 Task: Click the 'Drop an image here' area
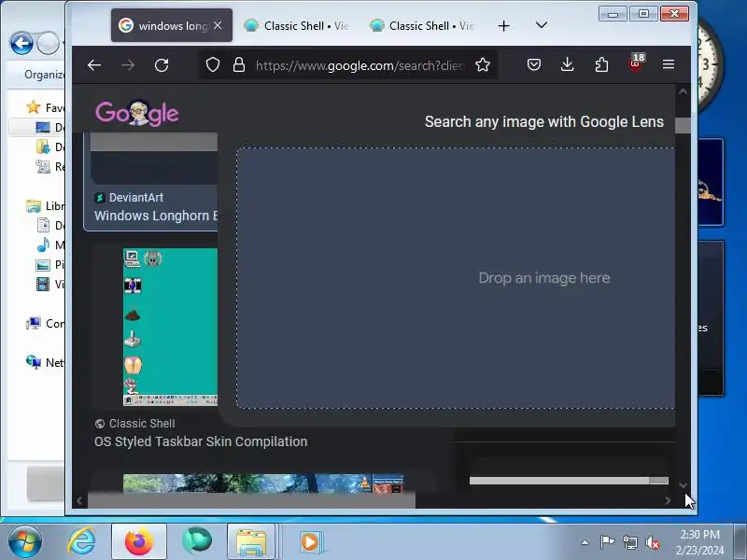[x=456, y=277]
